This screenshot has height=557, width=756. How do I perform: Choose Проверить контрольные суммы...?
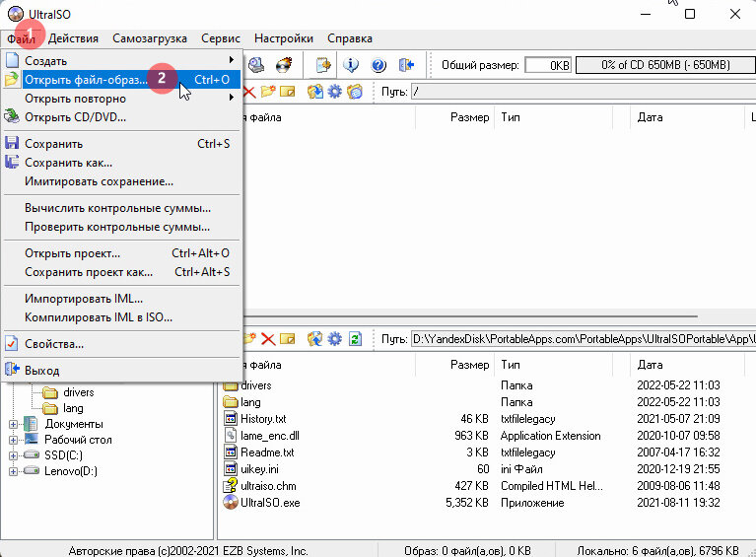click(x=121, y=227)
